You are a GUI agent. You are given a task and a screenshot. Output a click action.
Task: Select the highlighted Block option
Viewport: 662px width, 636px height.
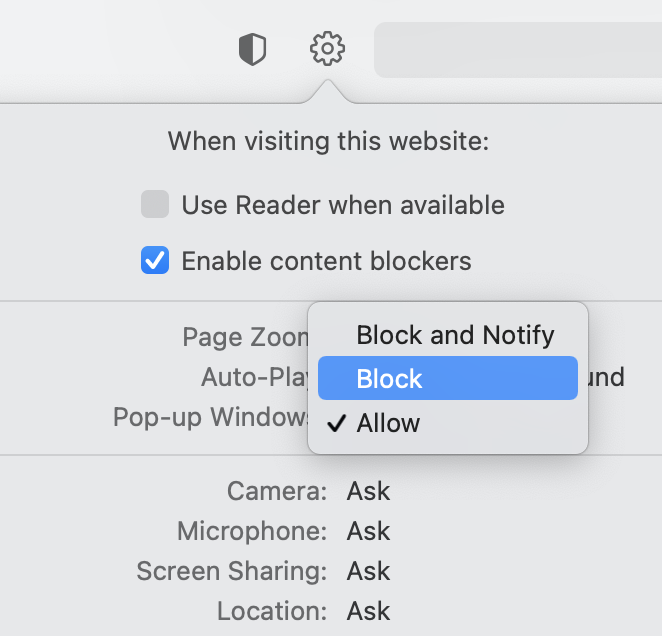pyautogui.click(x=447, y=379)
